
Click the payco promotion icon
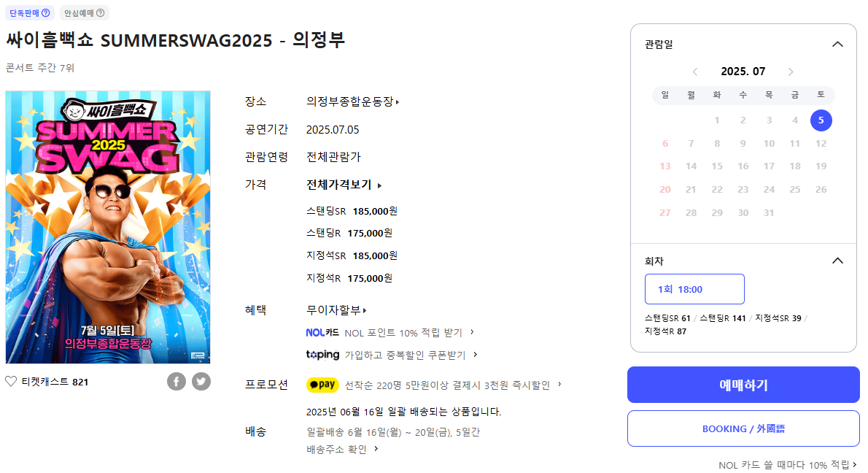[x=322, y=385]
